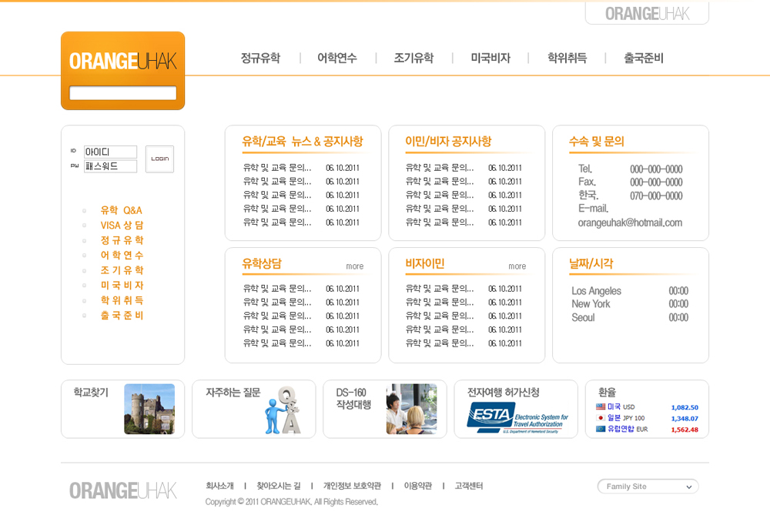
Task: Expand the Family Site dropdown
Action: tap(648, 487)
